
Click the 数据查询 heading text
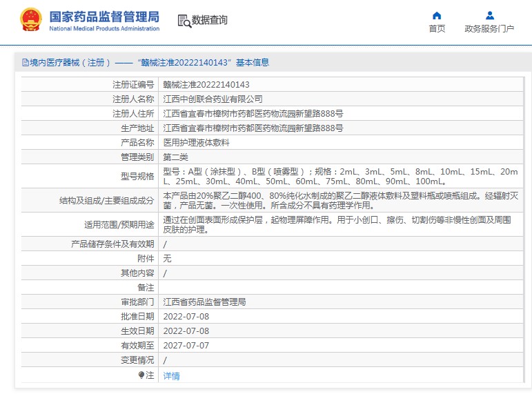(x=209, y=20)
